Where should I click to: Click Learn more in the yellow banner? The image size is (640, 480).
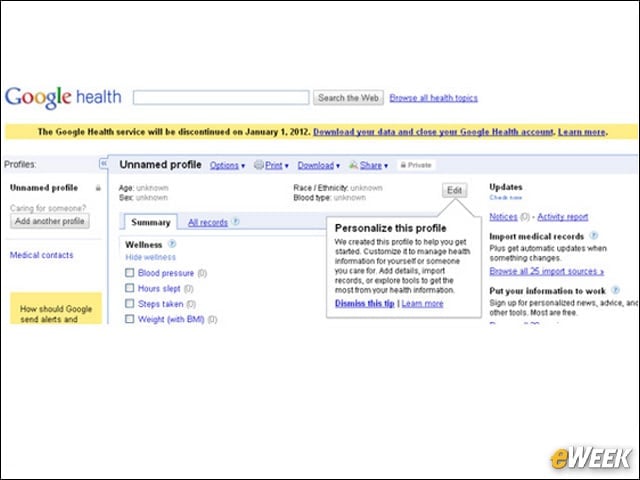[582, 132]
